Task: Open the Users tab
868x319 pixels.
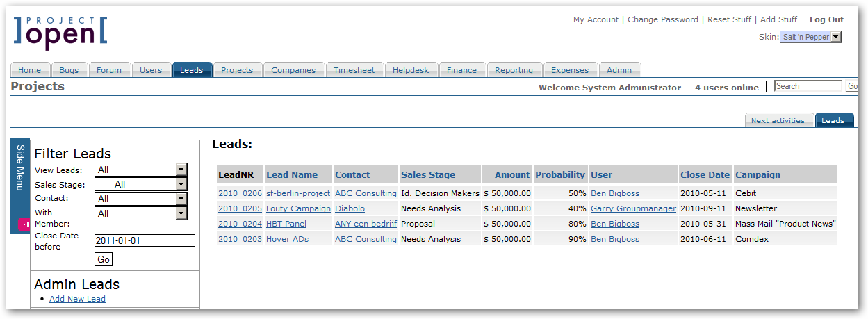Action: click(x=151, y=70)
